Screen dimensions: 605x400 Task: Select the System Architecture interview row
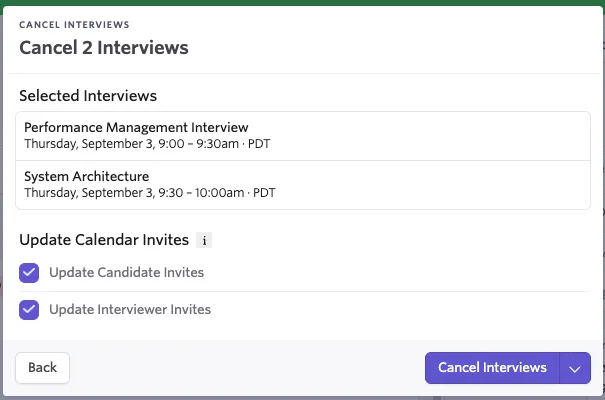coord(303,185)
